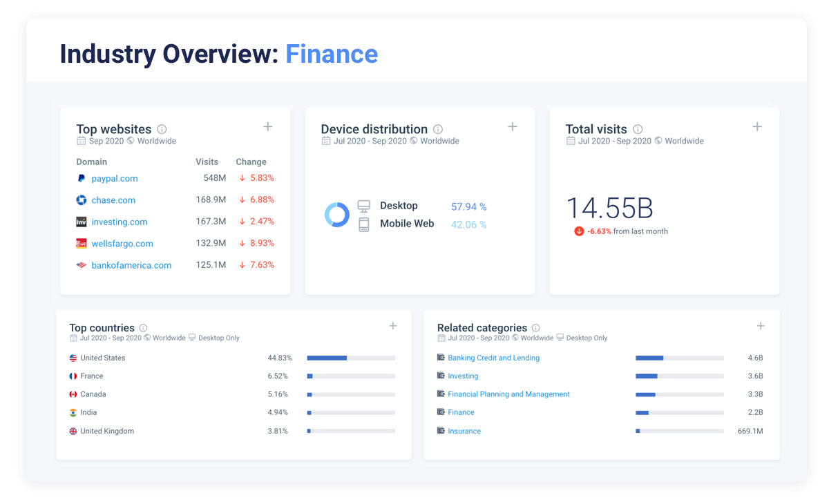Expand the Total visits card with plus

(757, 126)
